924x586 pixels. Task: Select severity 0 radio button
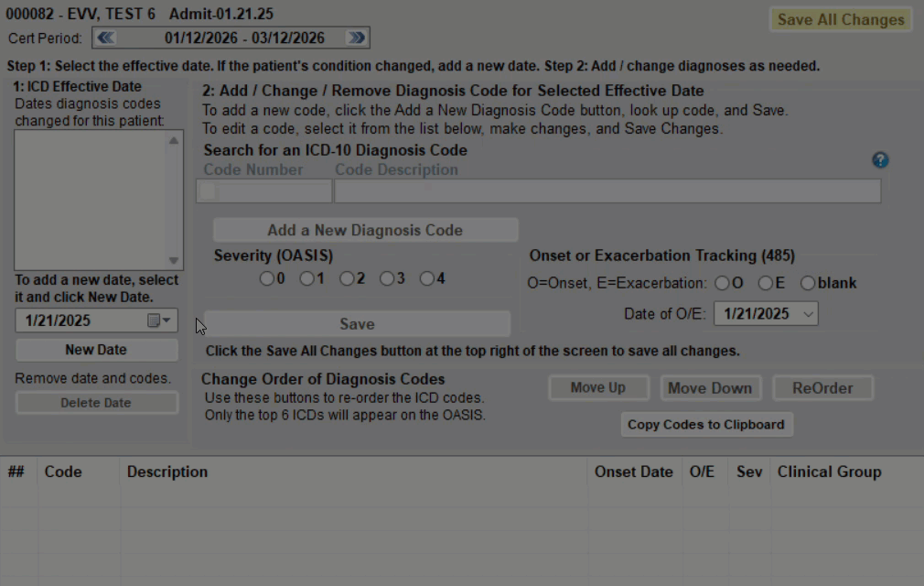tap(266, 279)
